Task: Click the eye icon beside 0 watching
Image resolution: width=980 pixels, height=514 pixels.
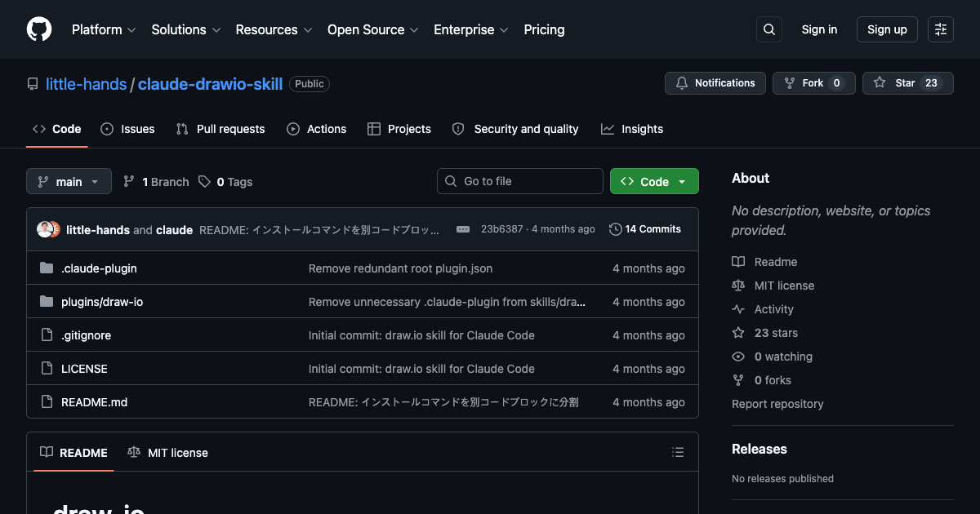Action: click(738, 357)
